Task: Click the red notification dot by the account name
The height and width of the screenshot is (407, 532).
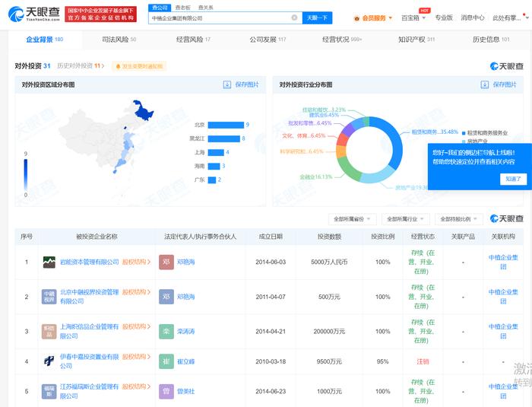Action: [524, 14]
